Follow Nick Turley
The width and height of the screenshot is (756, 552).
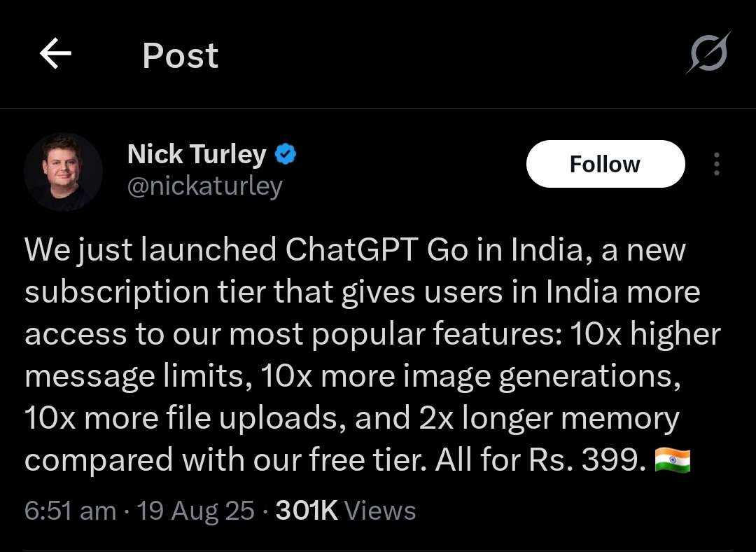(x=605, y=165)
